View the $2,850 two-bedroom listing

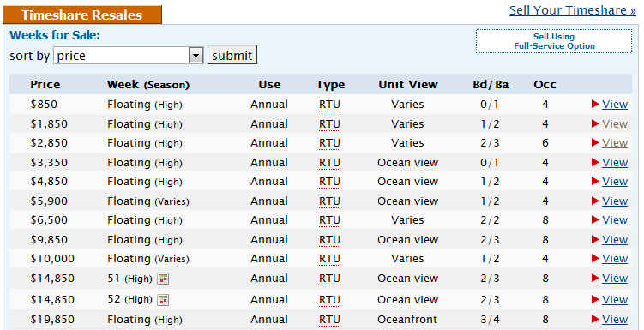[615, 143]
